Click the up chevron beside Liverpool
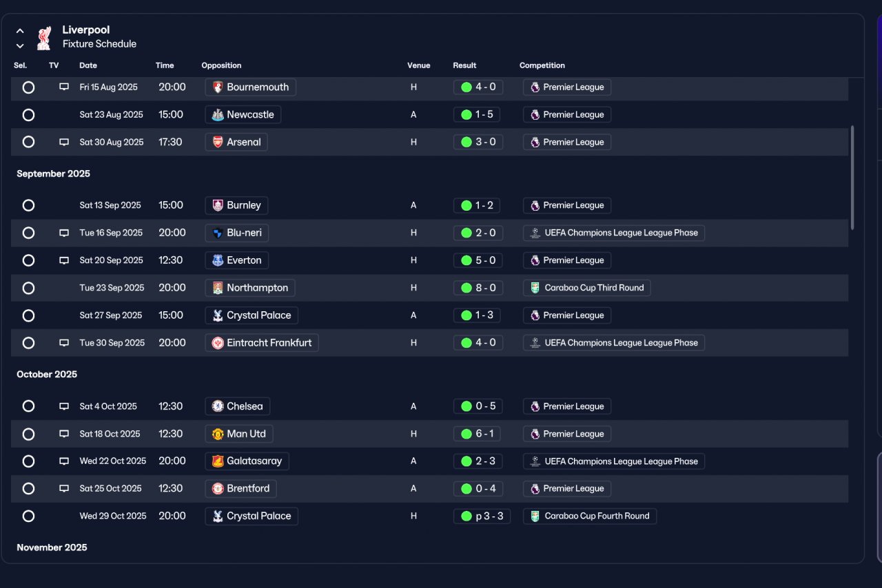 20,31
